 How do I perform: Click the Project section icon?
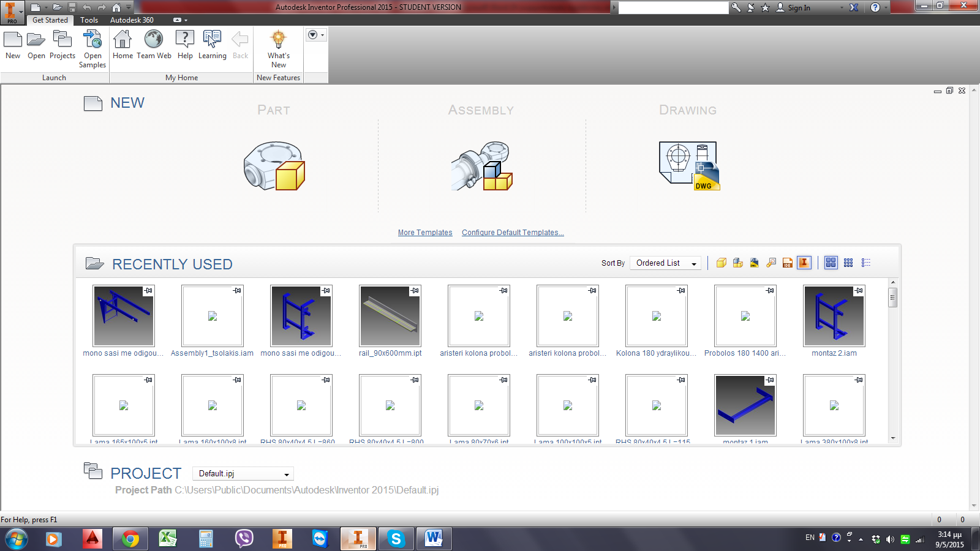tap(93, 471)
